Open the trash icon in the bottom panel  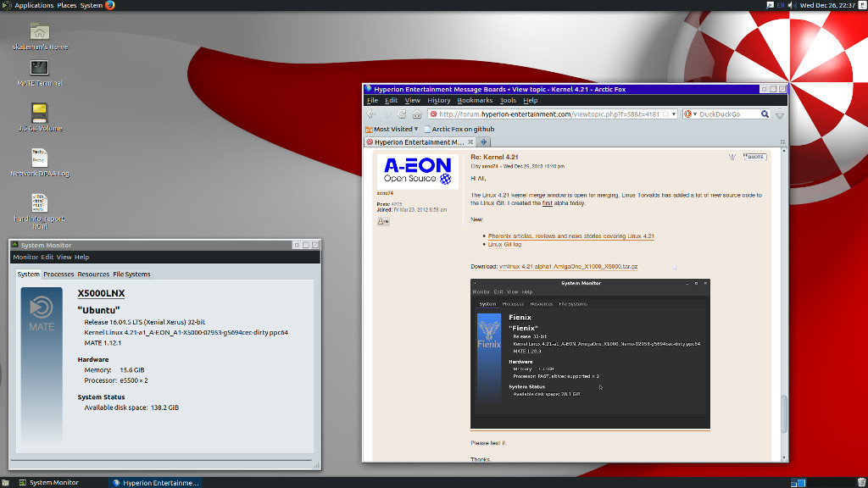click(x=861, y=482)
